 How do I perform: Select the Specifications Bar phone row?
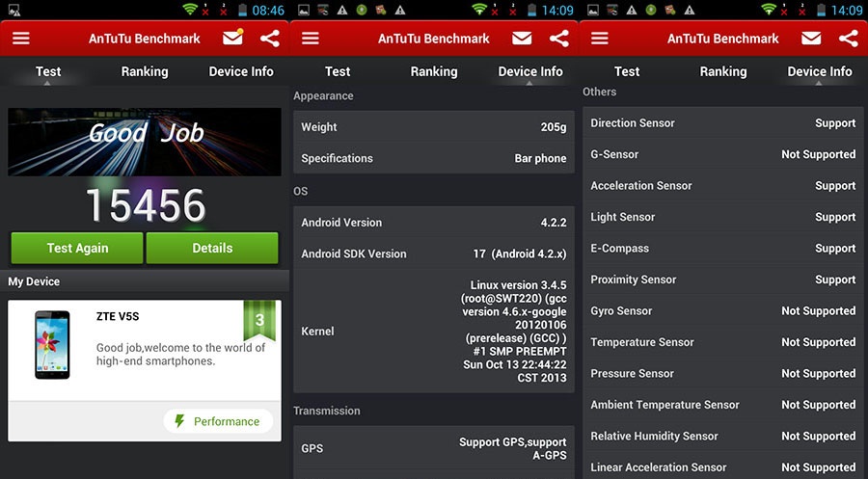tap(434, 158)
